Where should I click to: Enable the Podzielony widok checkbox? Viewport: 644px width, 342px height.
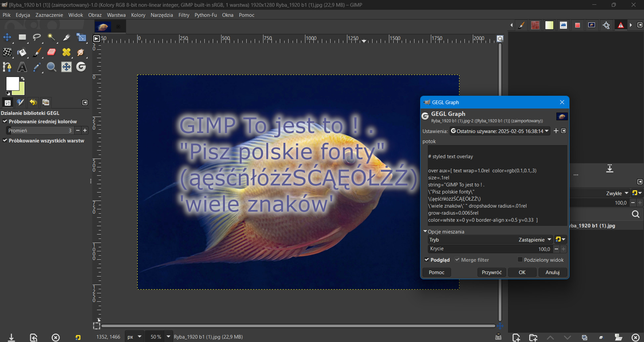(520, 260)
